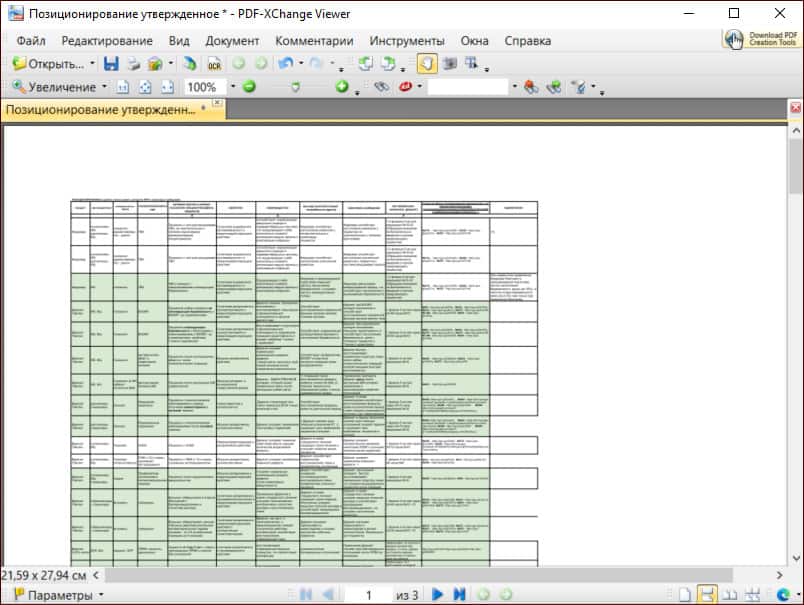Screen dimensions: 804x605
Task: Click the Undo arrow icon
Action: click(x=286, y=63)
